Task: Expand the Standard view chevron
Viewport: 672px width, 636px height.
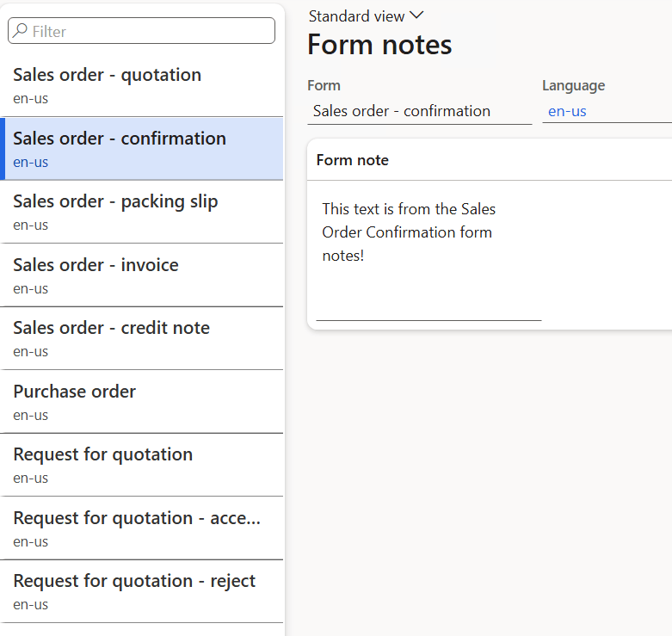Action: [416, 15]
